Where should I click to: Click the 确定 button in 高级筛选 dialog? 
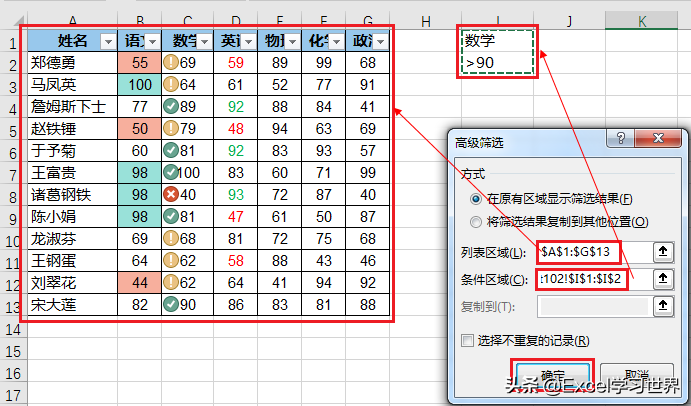(x=553, y=376)
